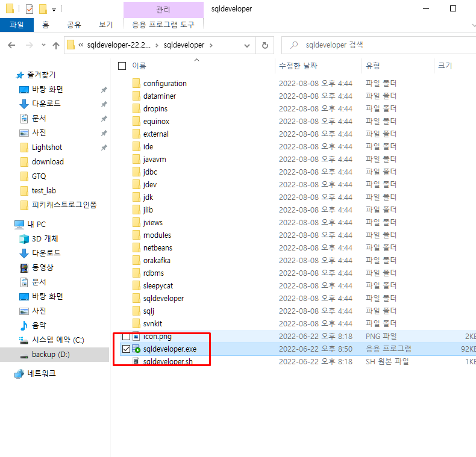Open 동영상 under 내 PC

(43, 268)
